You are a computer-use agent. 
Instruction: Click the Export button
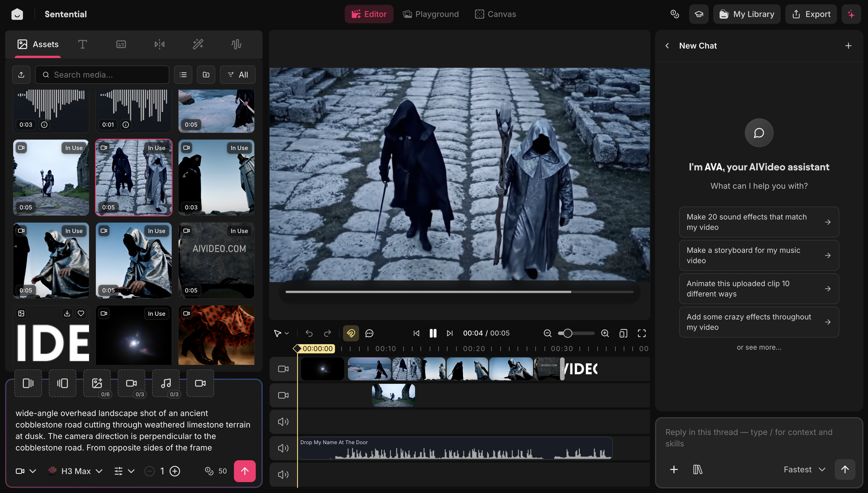pos(811,14)
